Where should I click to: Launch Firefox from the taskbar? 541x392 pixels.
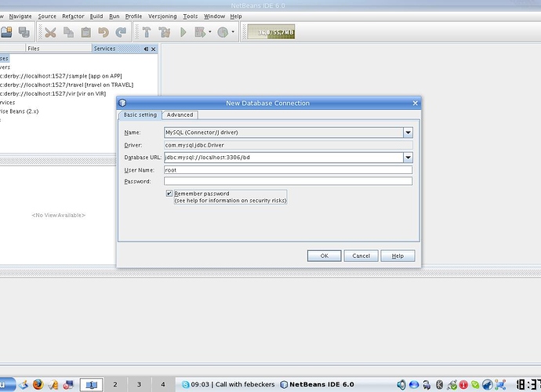[x=38, y=384]
